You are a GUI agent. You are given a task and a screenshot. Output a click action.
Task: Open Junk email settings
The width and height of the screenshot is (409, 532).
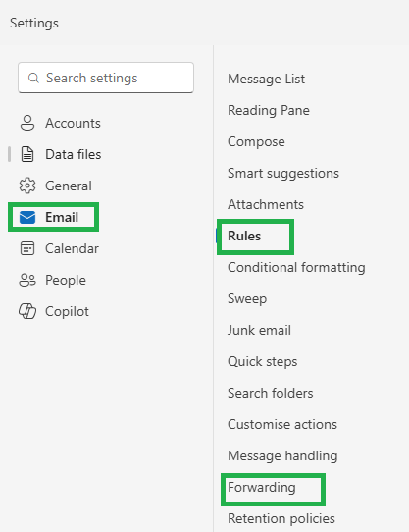pos(260,330)
